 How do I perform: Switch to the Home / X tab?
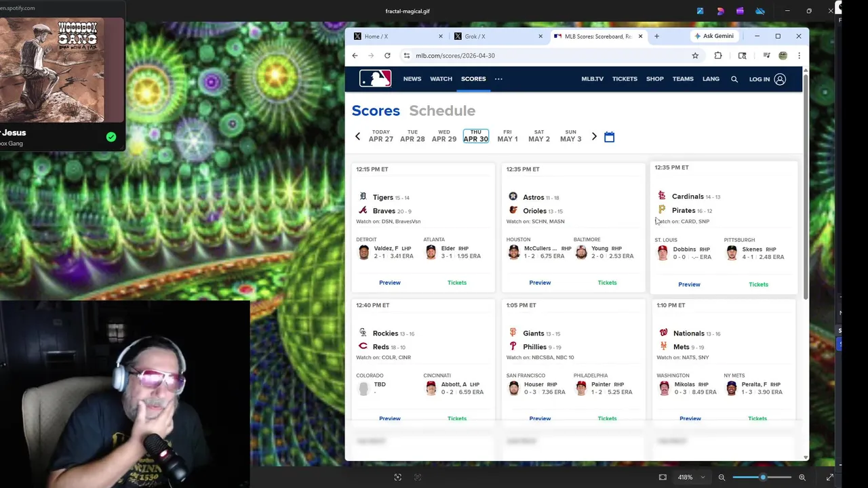[x=396, y=36]
